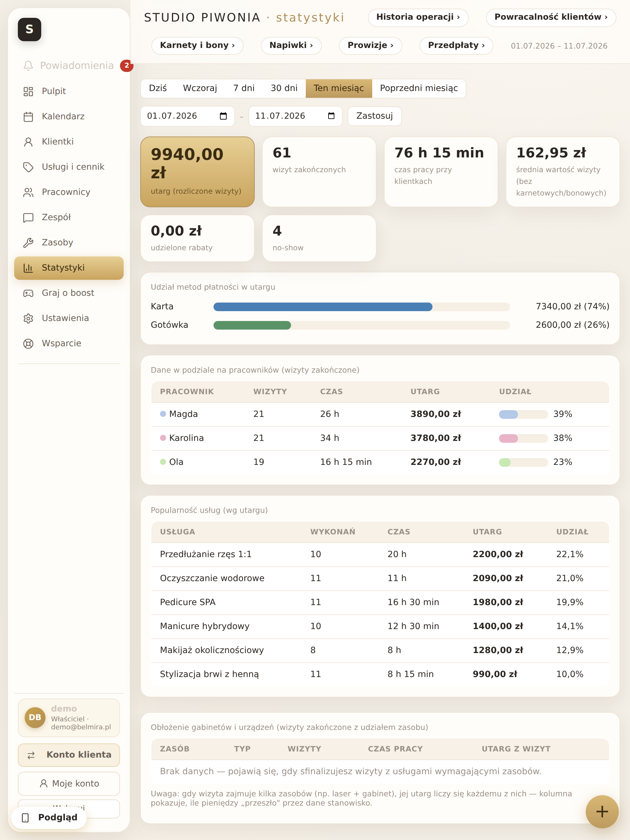
Task: Click the Wsparcie lifebuoy icon
Action: pyautogui.click(x=28, y=343)
